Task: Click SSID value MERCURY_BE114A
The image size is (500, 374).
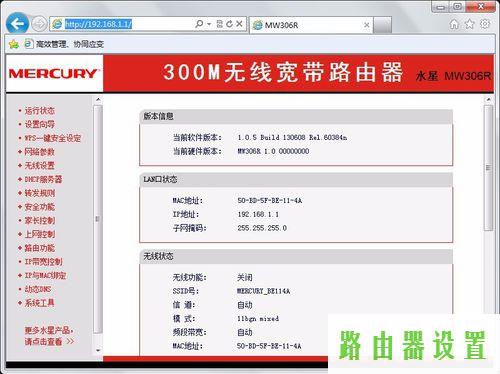Action: (263, 291)
